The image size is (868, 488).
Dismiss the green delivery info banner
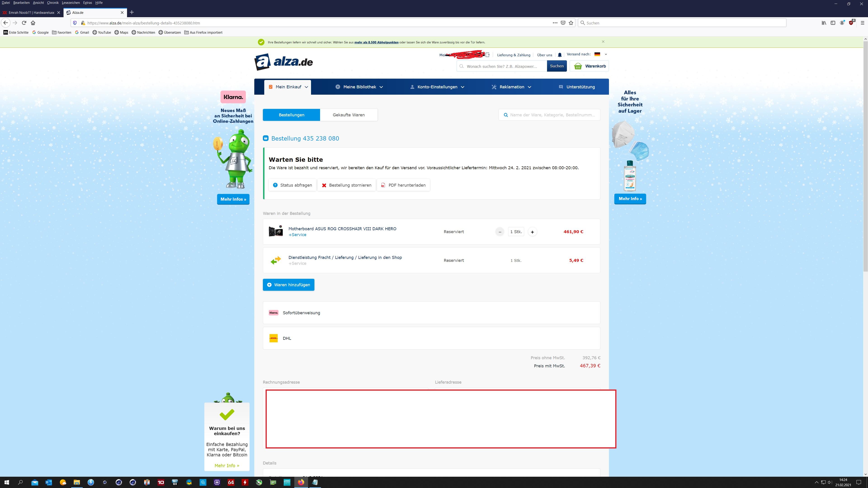tap(603, 42)
